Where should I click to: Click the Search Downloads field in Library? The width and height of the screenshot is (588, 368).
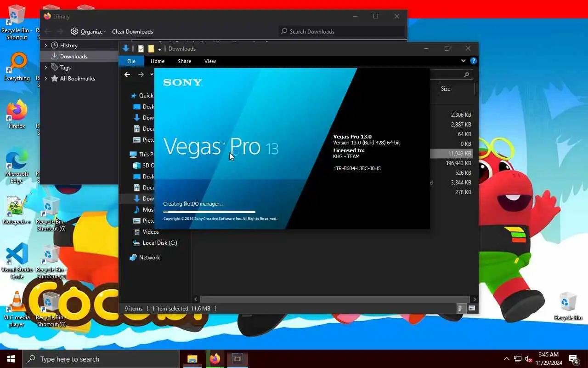coord(341,31)
